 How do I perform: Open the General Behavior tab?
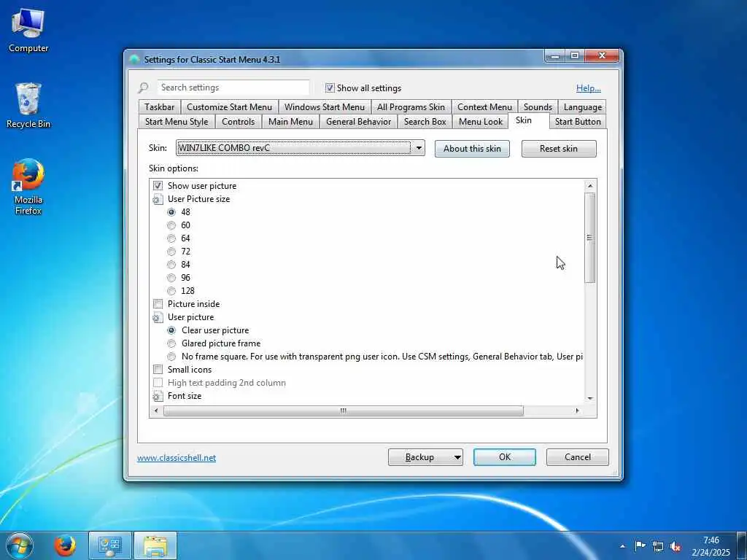tap(358, 122)
